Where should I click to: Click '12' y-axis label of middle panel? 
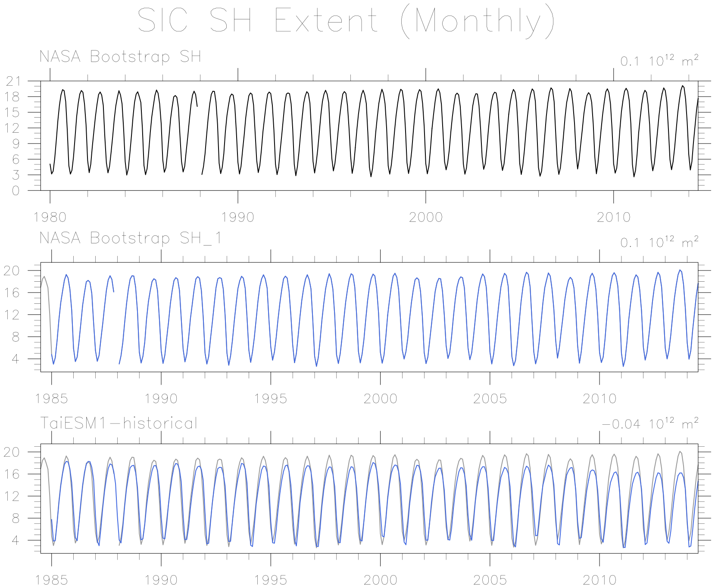pos(12,315)
